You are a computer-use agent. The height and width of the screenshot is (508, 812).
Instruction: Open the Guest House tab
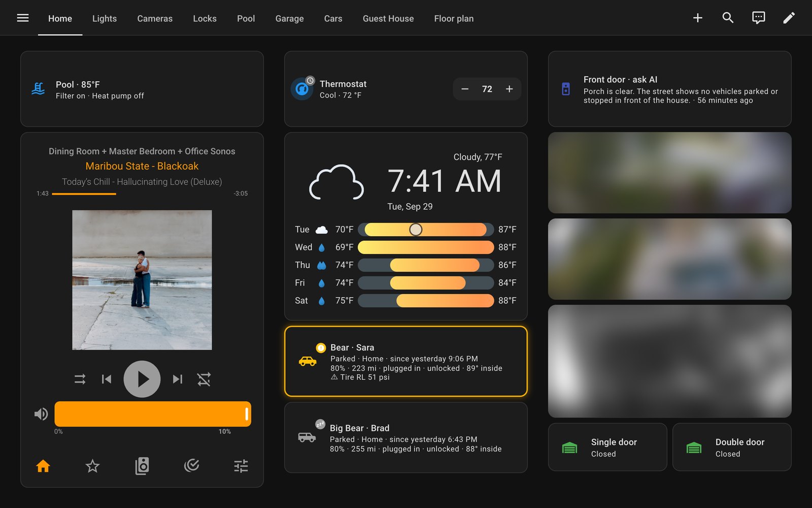(388, 18)
